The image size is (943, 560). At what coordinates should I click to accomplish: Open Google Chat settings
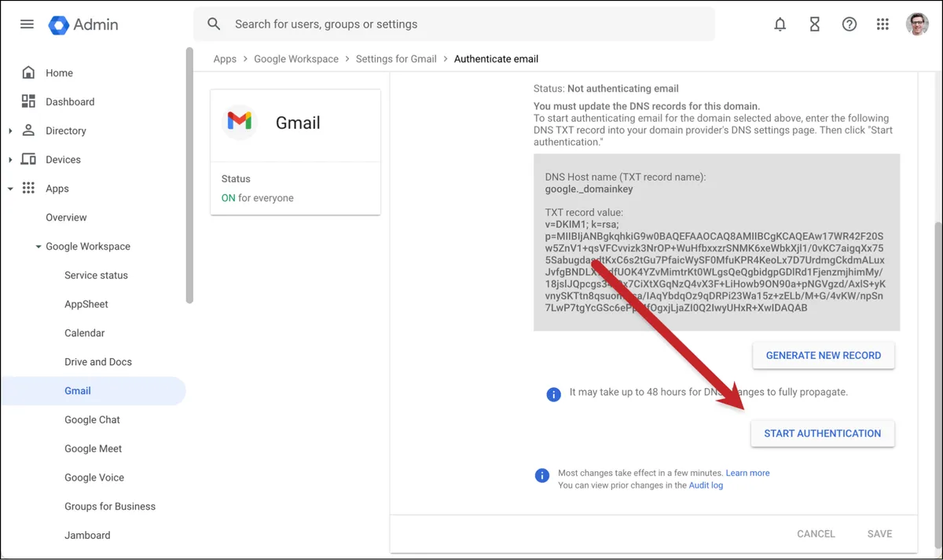(93, 419)
